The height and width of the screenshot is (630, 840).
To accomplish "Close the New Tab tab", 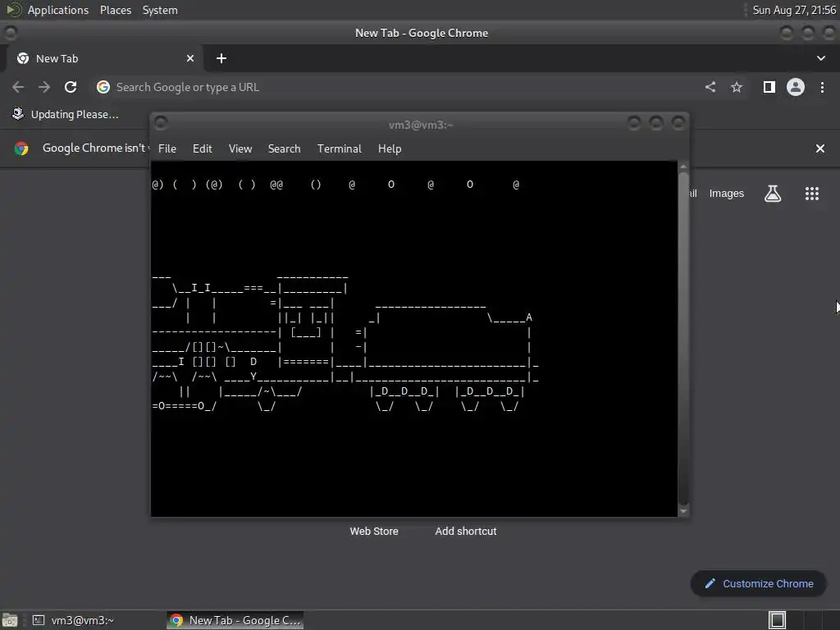I will pyautogui.click(x=190, y=58).
